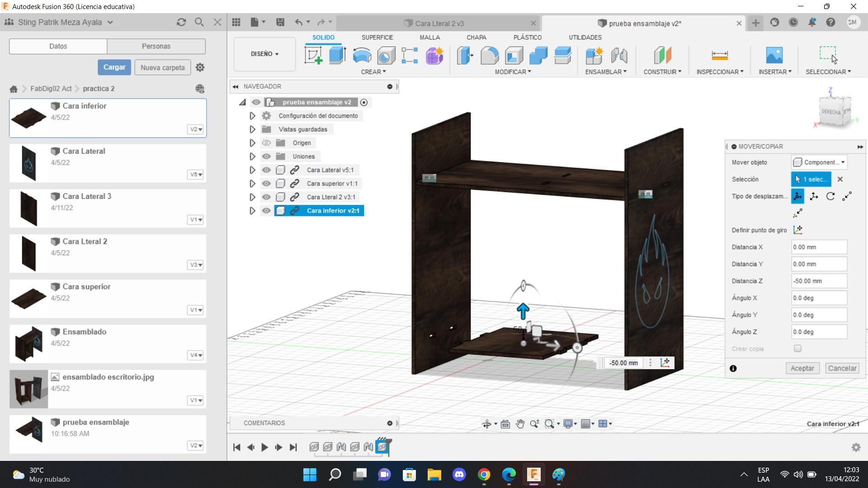
Task: Play the timeline
Action: click(264, 447)
